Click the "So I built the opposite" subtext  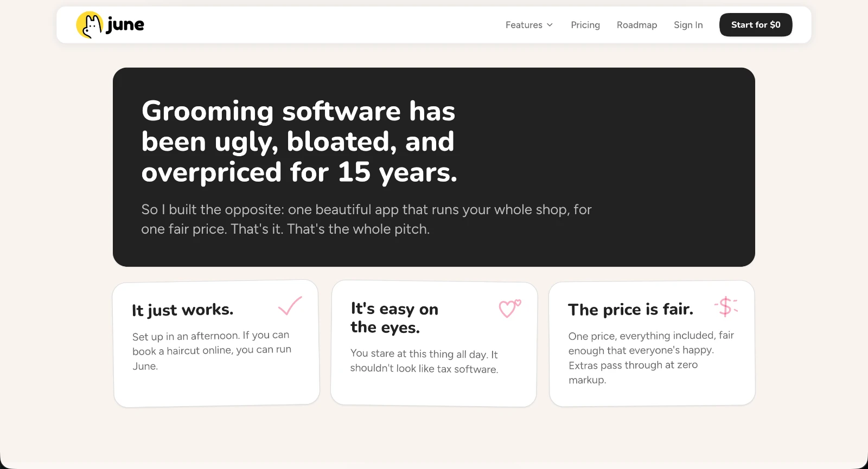point(366,219)
